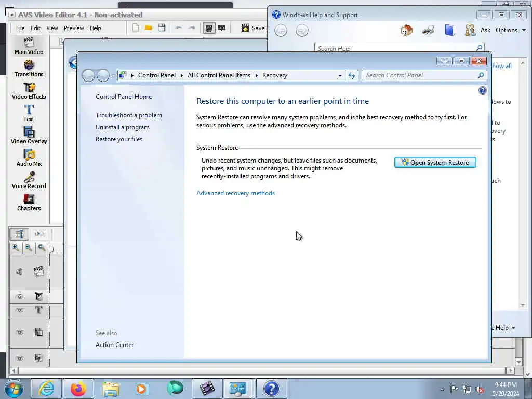Click Open System Restore button
This screenshot has height=399, width=532.
click(x=435, y=163)
